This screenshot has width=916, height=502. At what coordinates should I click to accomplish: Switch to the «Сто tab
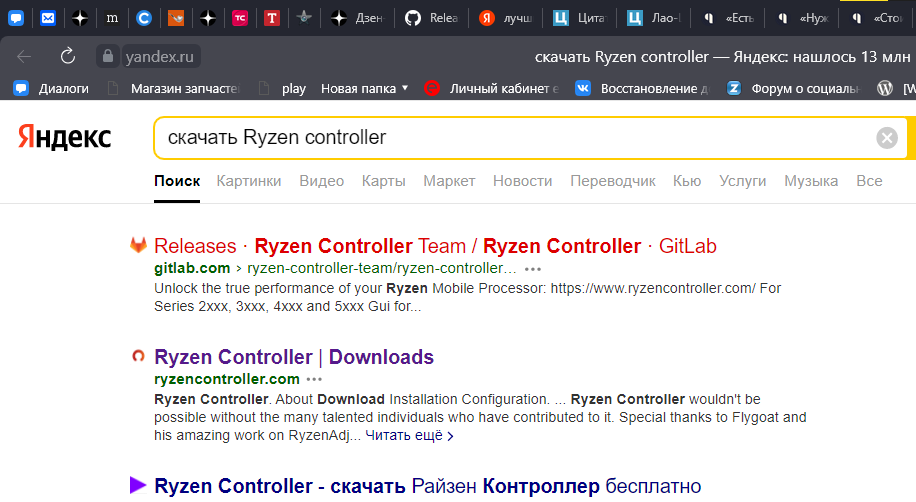point(876,18)
